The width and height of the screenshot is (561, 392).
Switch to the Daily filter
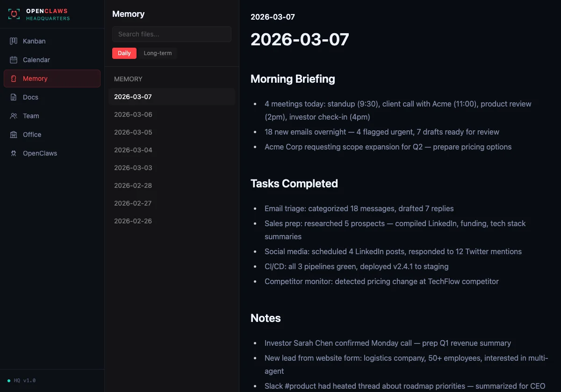coord(124,53)
